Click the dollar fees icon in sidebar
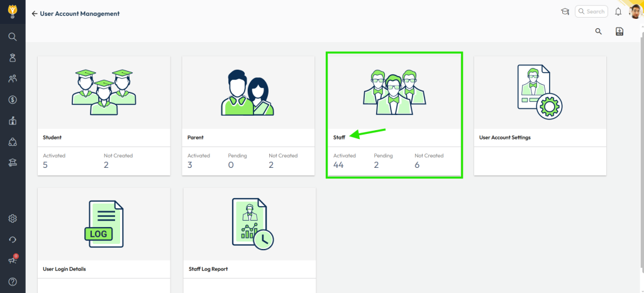The height and width of the screenshot is (293, 644). tap(13, 100)
